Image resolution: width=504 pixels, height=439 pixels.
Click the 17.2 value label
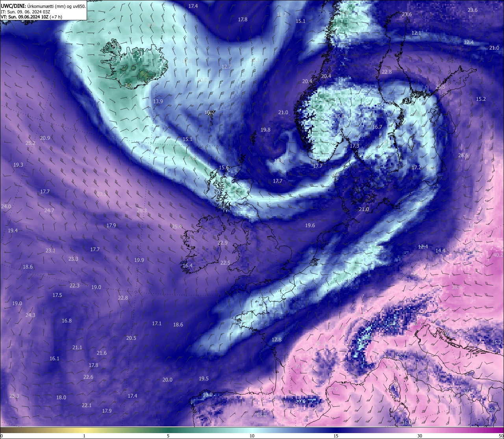(416, 168)
